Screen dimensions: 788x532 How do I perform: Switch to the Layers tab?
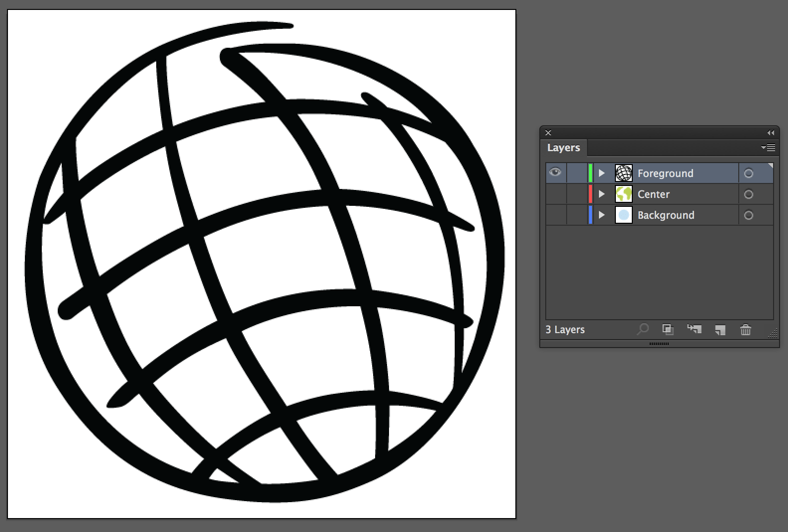point(563,148)
